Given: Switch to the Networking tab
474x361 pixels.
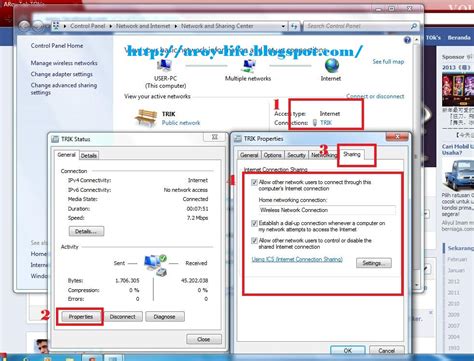Looking at the screenshot, I should coord(323,155).
